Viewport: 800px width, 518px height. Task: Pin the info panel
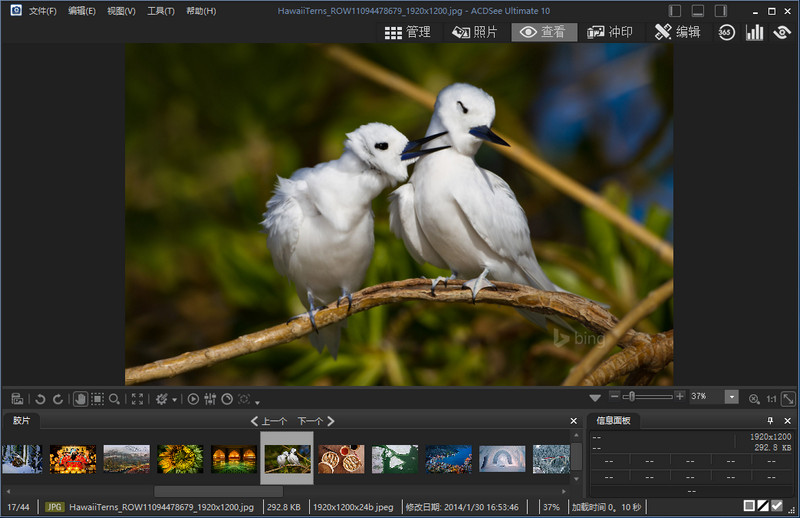tap(770, 421)
